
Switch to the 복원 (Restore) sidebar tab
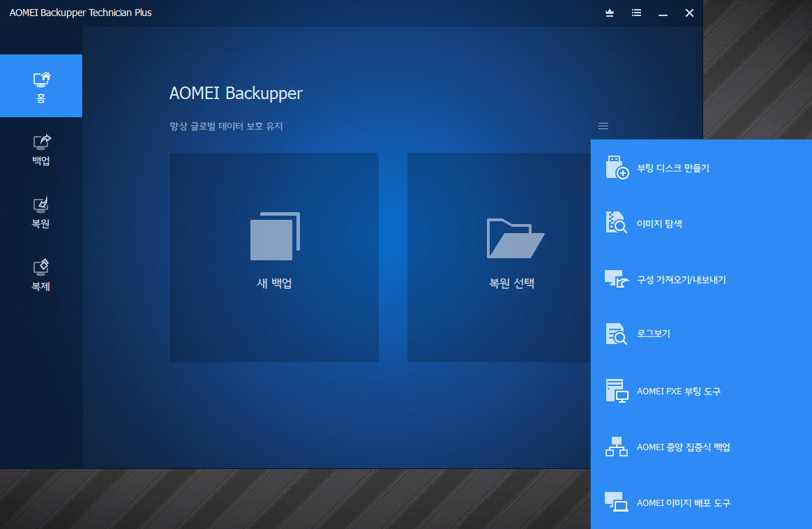click(41, 212)
